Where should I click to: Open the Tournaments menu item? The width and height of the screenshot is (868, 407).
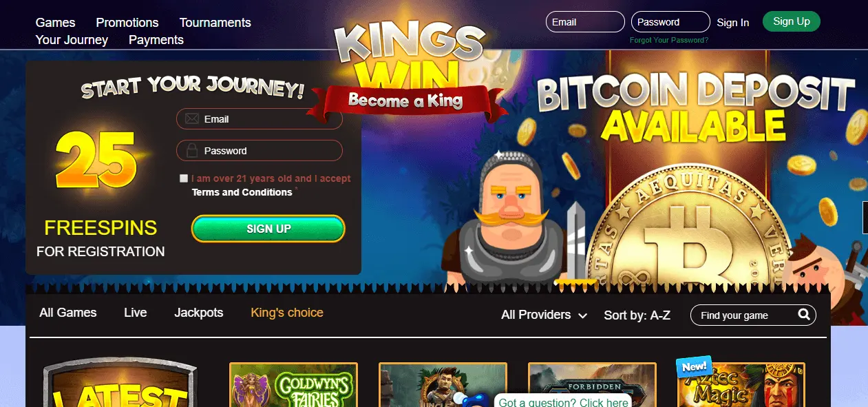(215, 23)
